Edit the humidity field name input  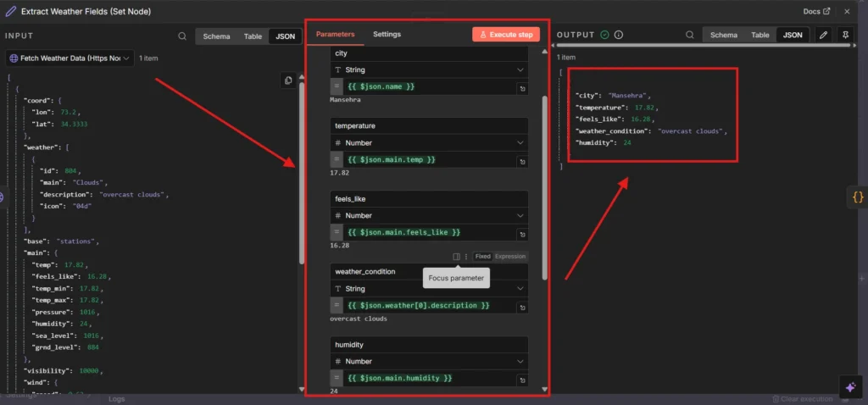pyautogui.click(x=429, y=345)
